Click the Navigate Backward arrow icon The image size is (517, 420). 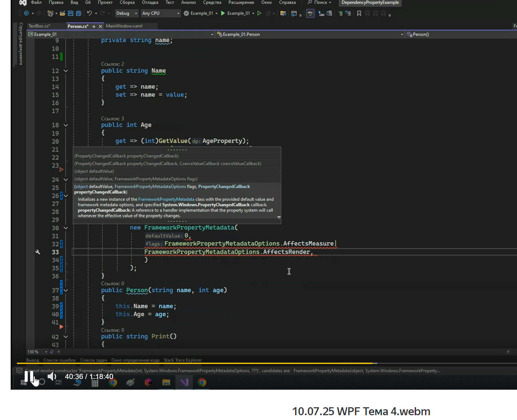point(26,13)
